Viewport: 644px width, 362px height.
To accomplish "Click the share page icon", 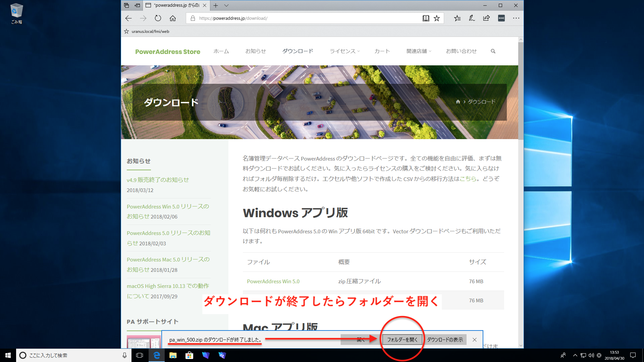I will (x=486, y=18).
